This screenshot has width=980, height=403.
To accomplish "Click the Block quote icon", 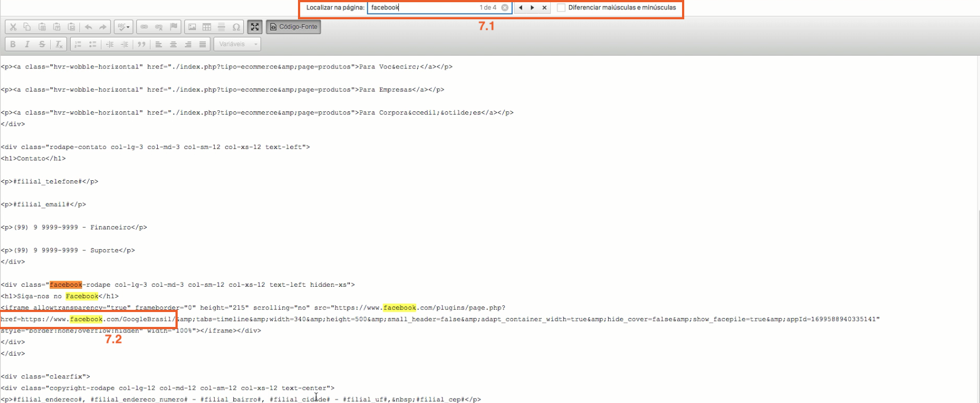I will coord(142,44).
